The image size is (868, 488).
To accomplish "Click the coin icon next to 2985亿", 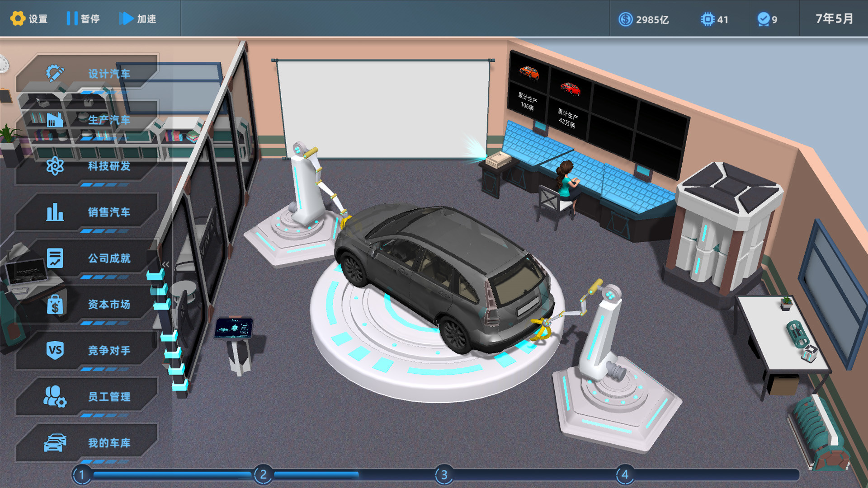I will click(x=624, y=19).
